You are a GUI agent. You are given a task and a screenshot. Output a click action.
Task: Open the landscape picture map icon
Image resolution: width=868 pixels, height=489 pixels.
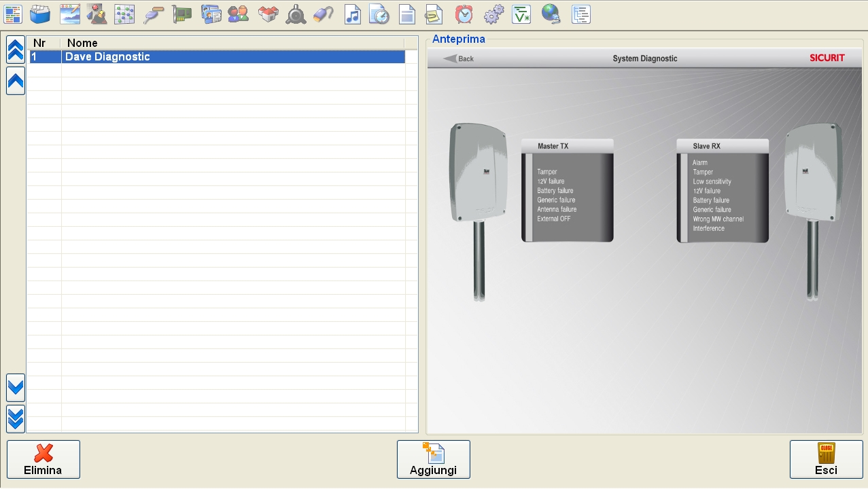click(x=69, y=14)
